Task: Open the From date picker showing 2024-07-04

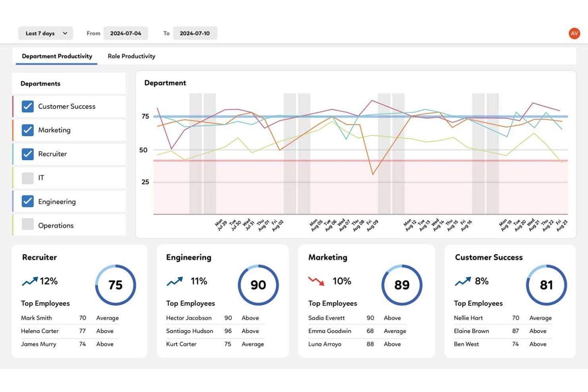Action: coord(126,33)
